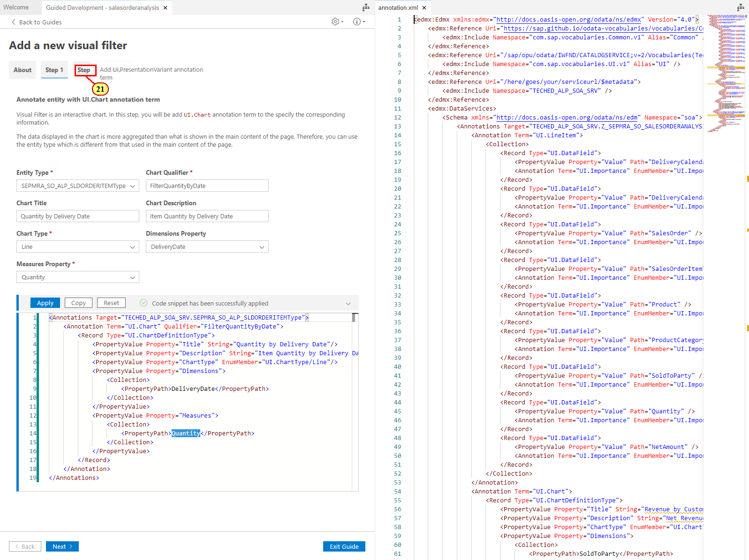Click the Exit Guide button

click(x=344, y=546)
